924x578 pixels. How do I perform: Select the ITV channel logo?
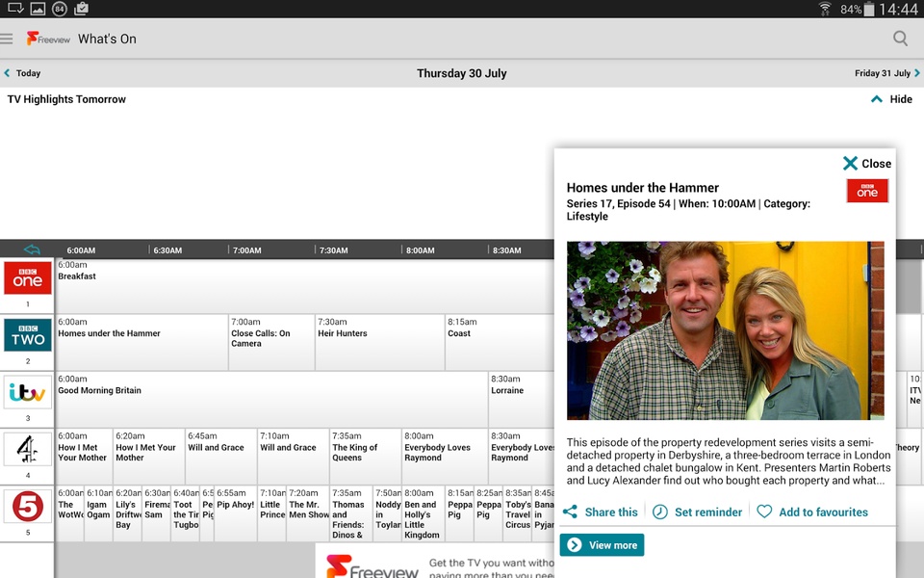coord(28,392)
